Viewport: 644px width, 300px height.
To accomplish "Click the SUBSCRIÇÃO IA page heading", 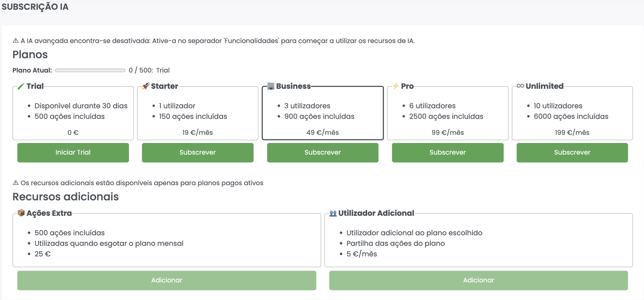I will pyautogui.click(x=35, y=7).
